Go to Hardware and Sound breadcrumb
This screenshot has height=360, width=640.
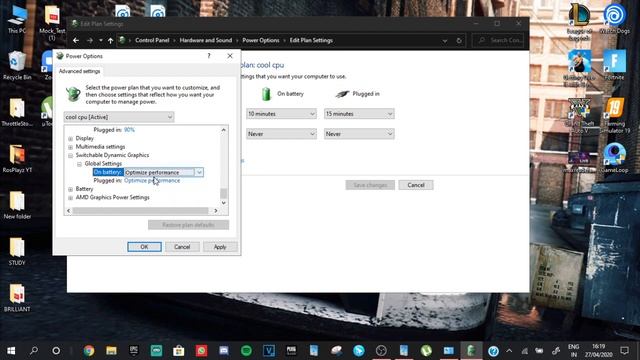coord(205,40)
